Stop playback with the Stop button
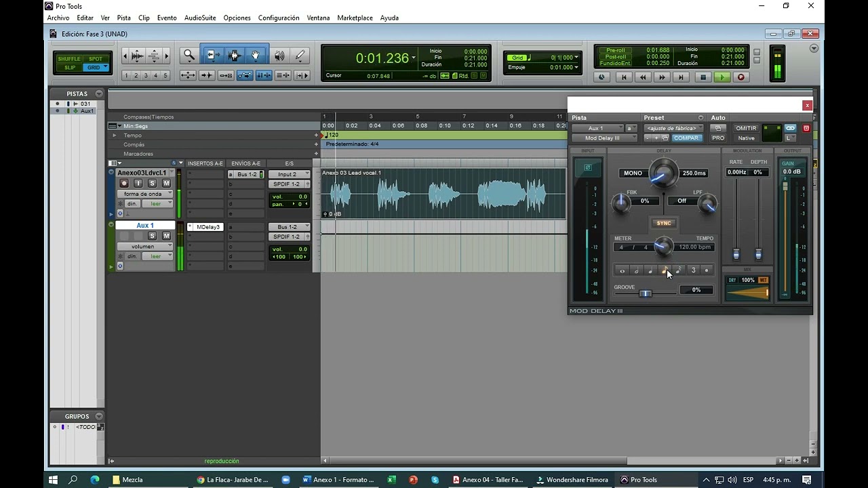The image size is (868, 488). click(x=703, y=77)
